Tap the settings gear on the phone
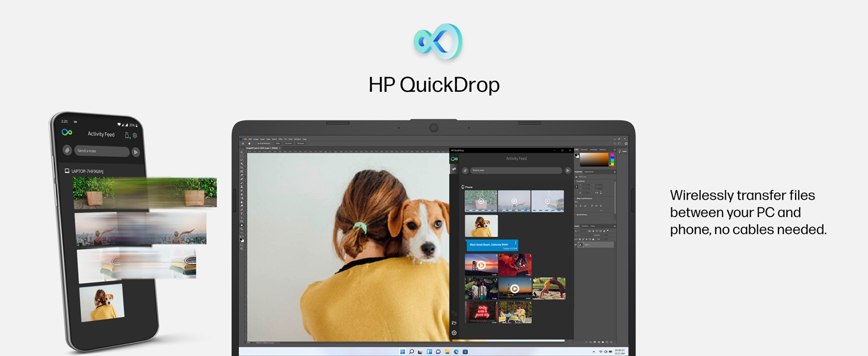Viewport: 868px width, 356px height. 135,135
